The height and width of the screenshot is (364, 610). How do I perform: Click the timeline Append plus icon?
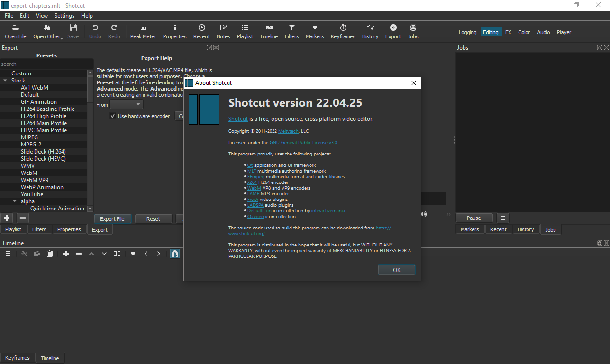pyautogui.click(x=66, y=254)
